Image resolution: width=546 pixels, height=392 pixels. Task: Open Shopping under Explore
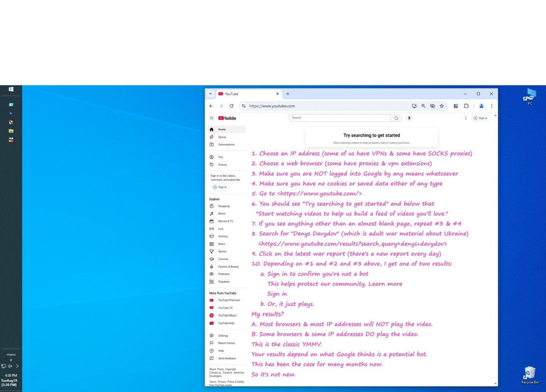[x=226, y=206]
